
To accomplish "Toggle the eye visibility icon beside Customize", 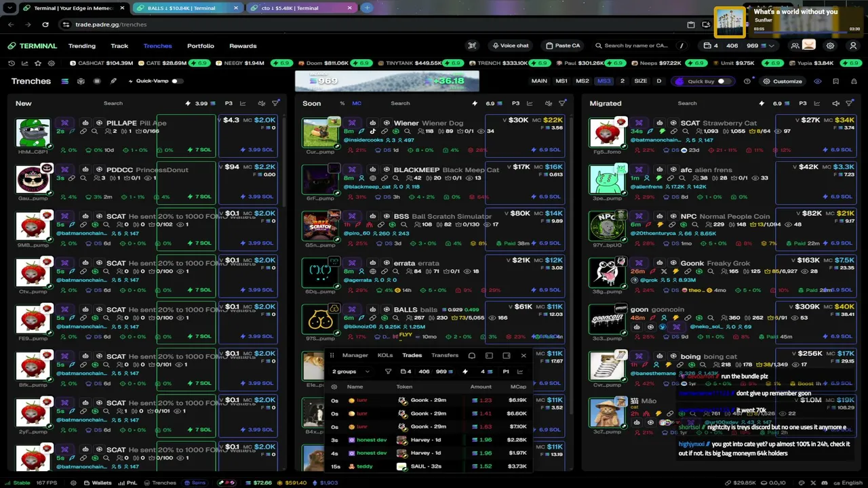I will pos(818,81).
